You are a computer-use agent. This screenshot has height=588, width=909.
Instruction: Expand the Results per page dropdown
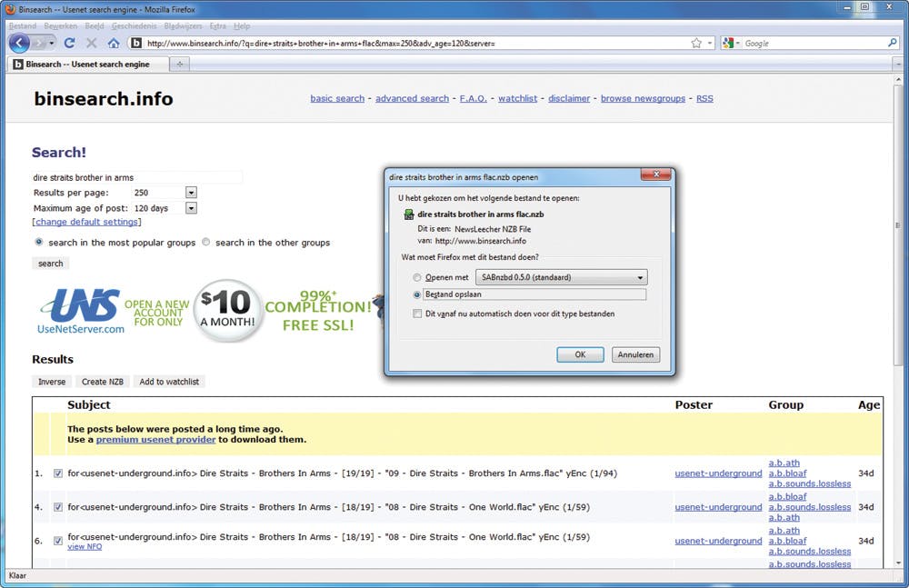click(191, 193)
